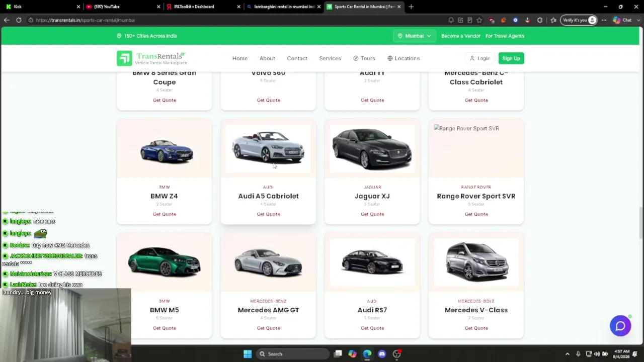
Task: Click the address bar URL field
Action: (236, 20)
